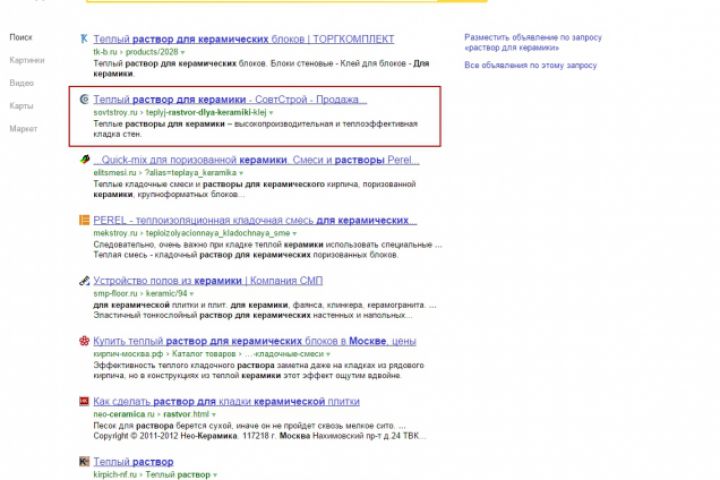Expand dropdown arrow after kirpich-nf.ru Теплый раствор
The height and width of the screenshot is (480, 720).
click(x=215, y=475)
